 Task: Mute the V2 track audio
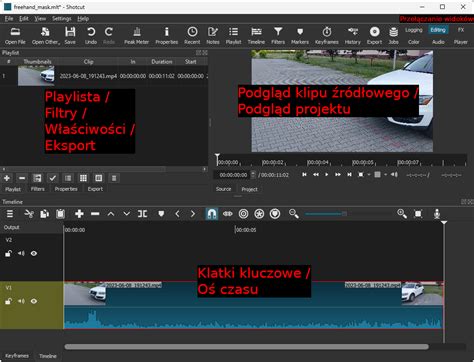point(21,253)
